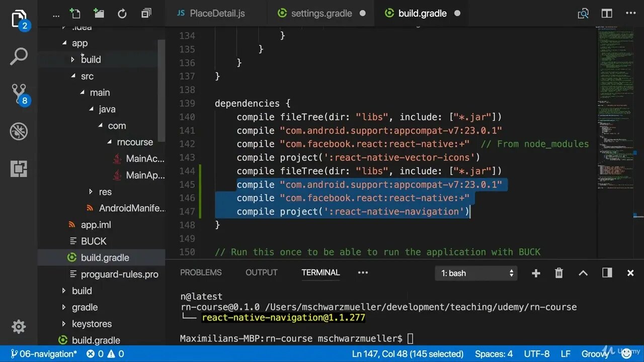
Task: Open the OUTPUT panel tab
Action: click(x=261, y=273)
